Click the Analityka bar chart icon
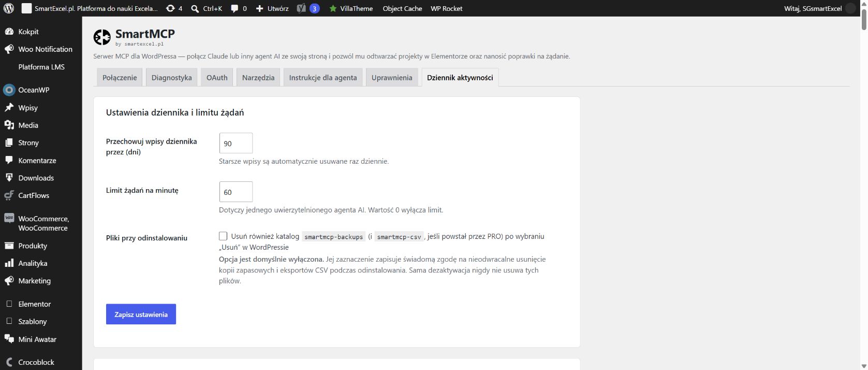This screenshot has height=370, width=868. pyautogui.click(x=9, y=263)
